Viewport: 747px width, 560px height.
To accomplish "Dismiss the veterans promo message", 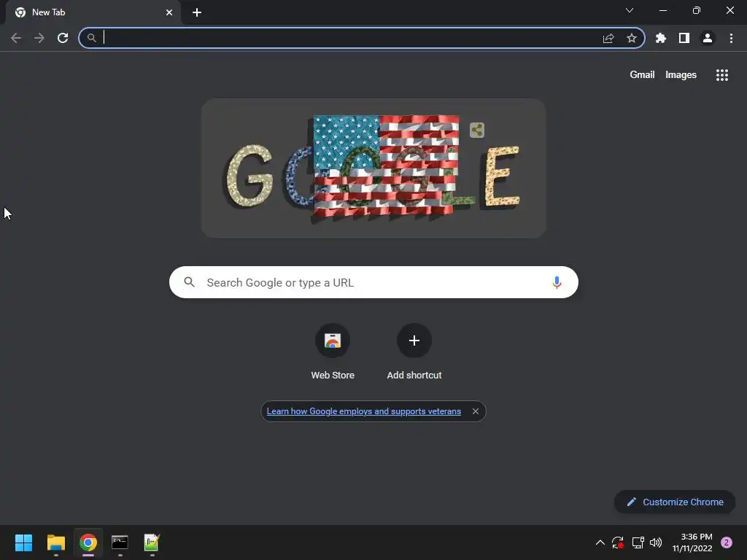I will click(476, 411).
